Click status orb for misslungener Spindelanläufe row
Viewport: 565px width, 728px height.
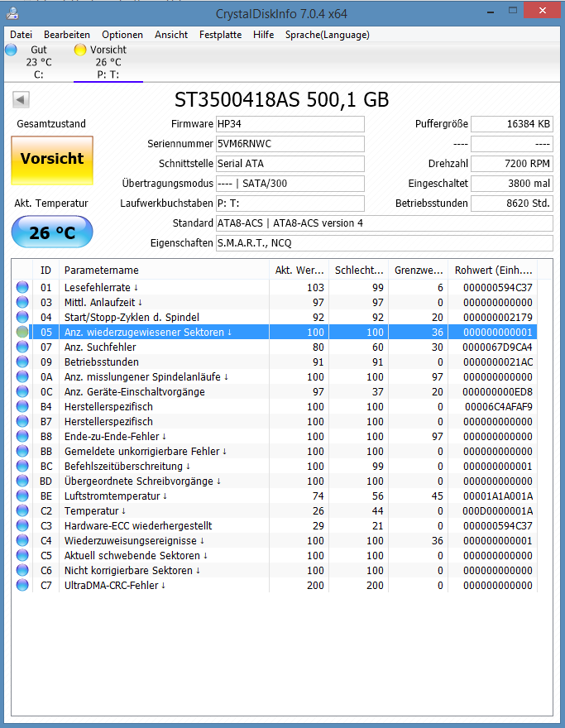pos(22,376)
